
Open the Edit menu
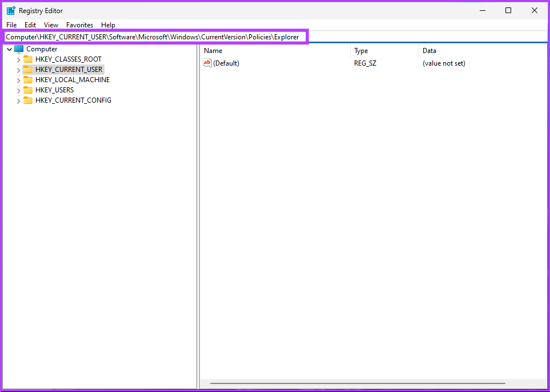tap(30, 25)
